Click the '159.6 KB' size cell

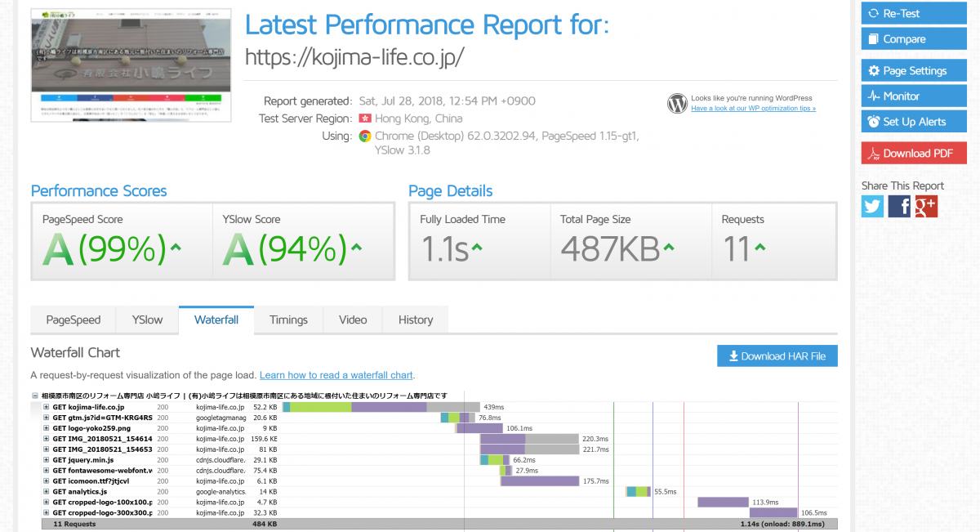pyautogui.click(x=264, y=438)
